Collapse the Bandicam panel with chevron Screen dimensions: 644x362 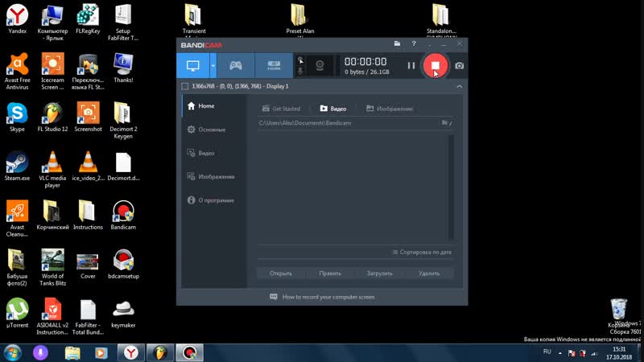click(x=459, y=87)
